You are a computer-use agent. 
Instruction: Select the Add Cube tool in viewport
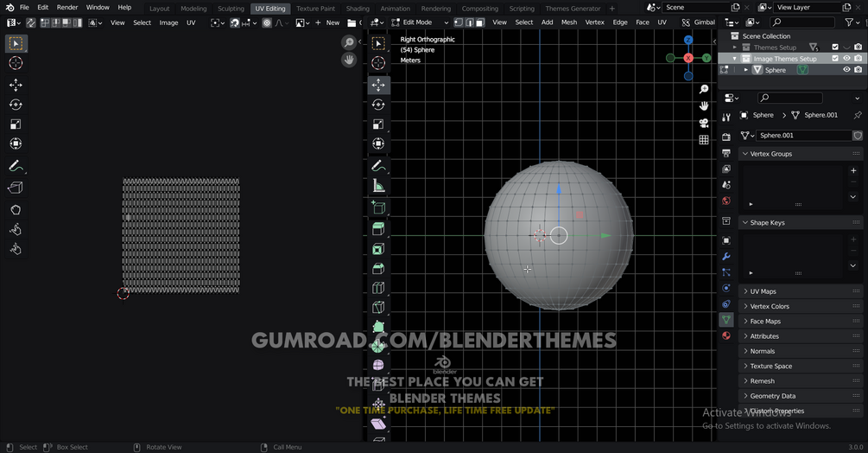[x=378, y=207]
